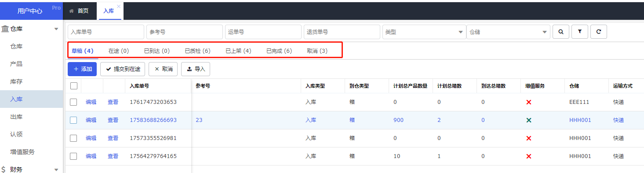
Task: Click the search magnifier icon button
Action: (x=560, y=32)
